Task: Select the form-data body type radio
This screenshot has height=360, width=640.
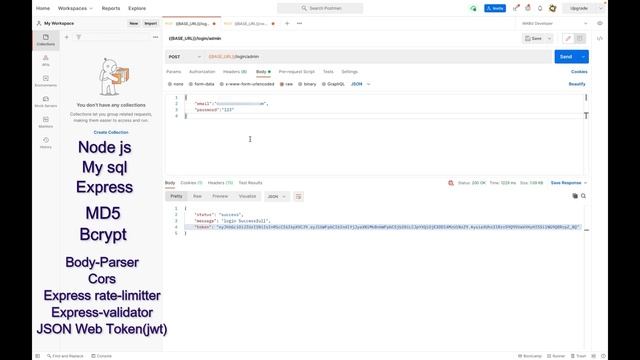Action: coord(191,84)
